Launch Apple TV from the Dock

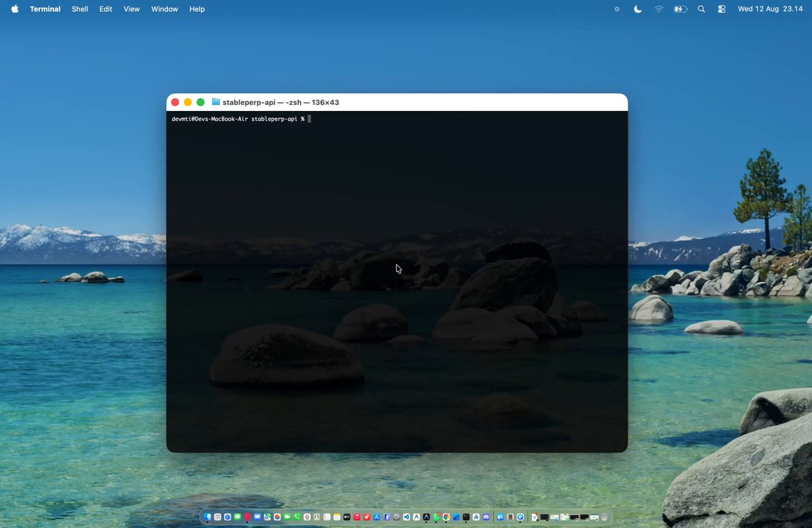(x=347, y=516)
